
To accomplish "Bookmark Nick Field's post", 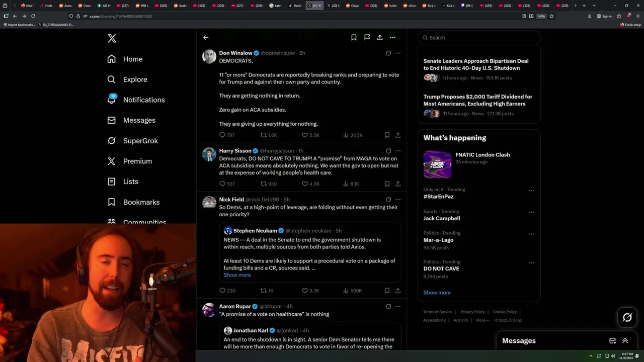I will point(387,291).
